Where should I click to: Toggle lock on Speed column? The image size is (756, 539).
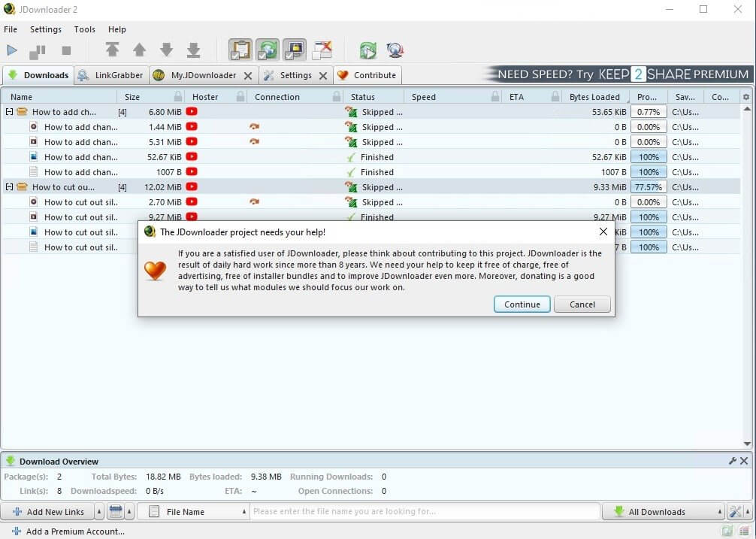click(495, 96)
